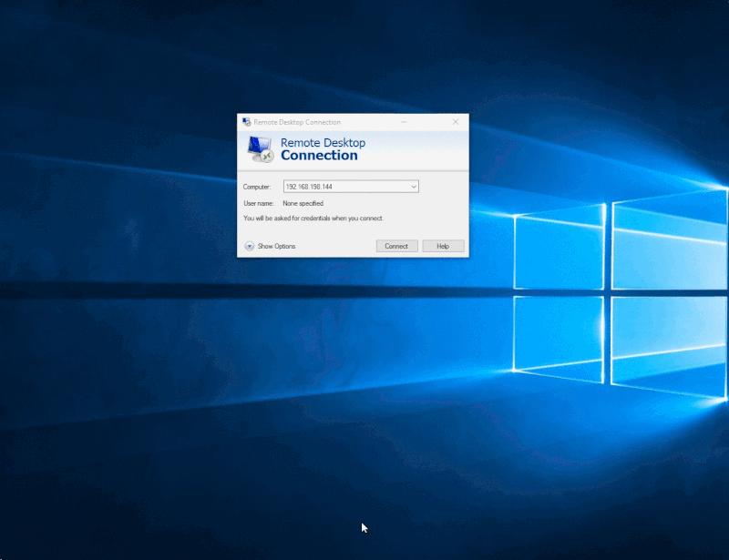Open Help for Remote Desktop Connection

click(x=443, y=246)
